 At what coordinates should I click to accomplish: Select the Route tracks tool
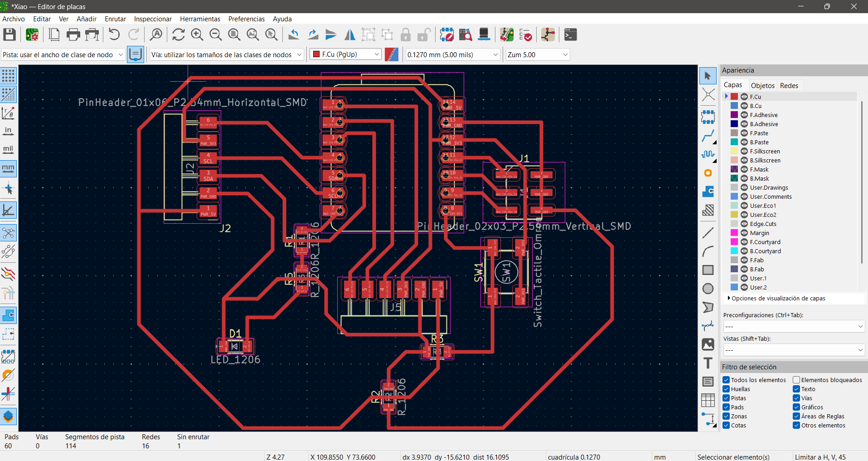[x=708, y=136]
